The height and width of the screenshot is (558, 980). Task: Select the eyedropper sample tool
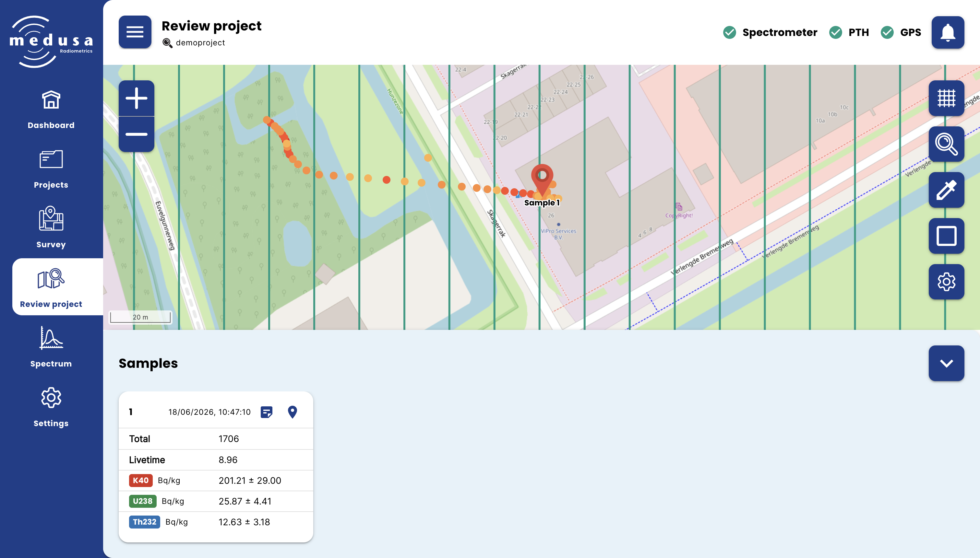[946, 190]
